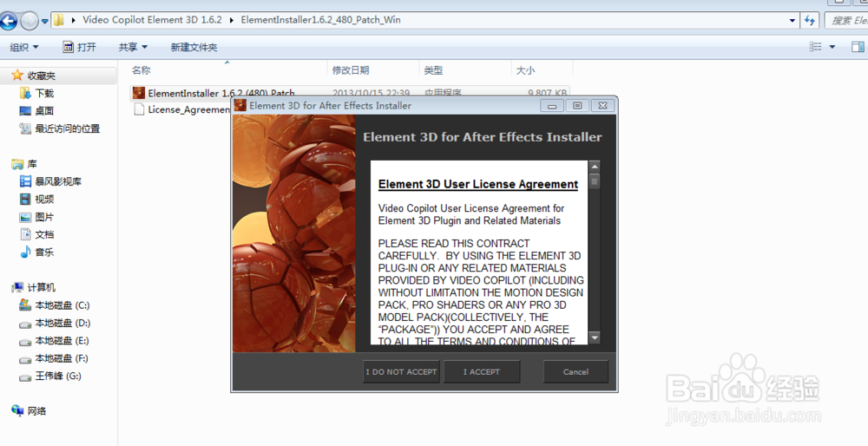Select 计算机 in the navigation pane
Viewport: 868px width, 446px height.
42,288
